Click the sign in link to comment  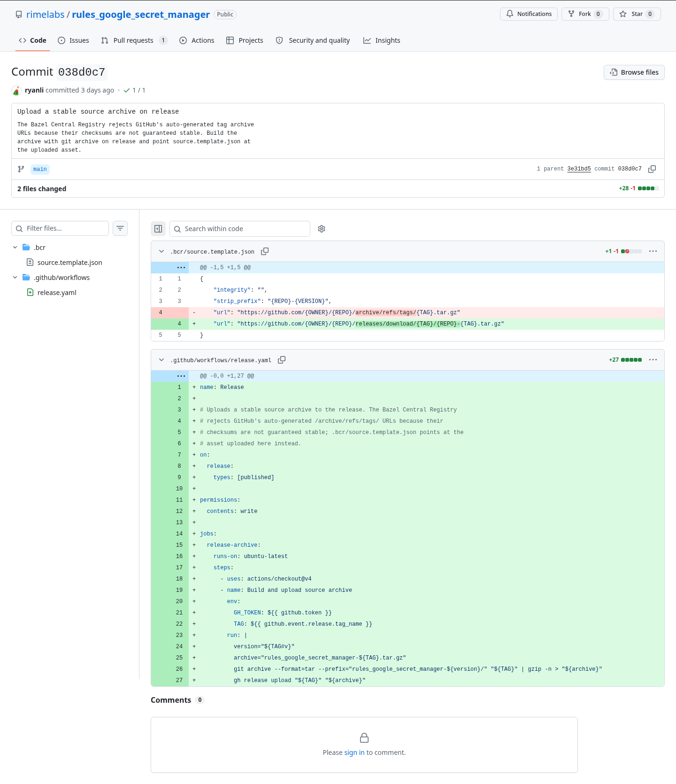[x=354, y=753]
